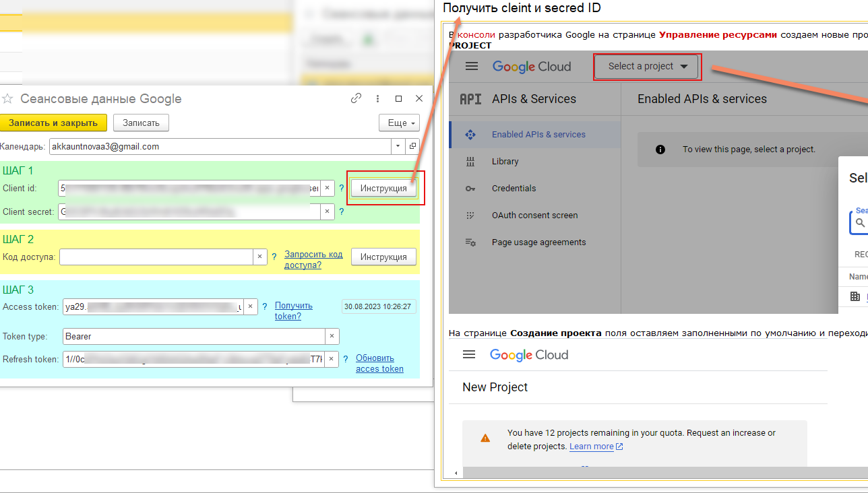Open help question mark for Client secret
The image size is (868, 493).
pos(342,211)
